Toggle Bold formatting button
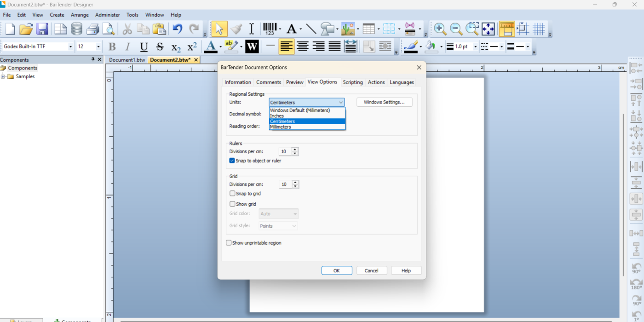 click(112, 46)
